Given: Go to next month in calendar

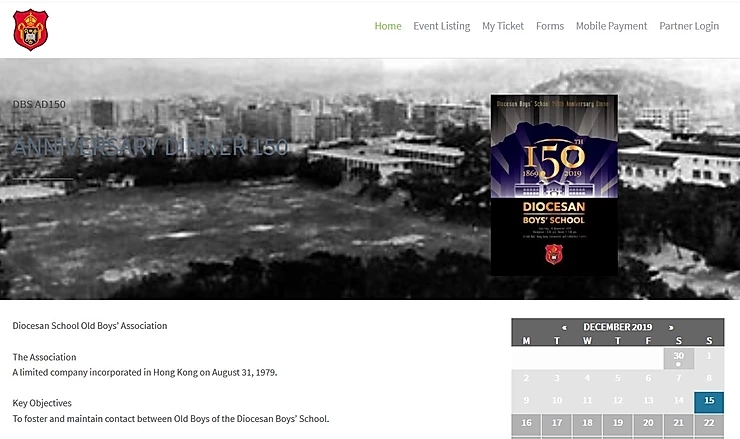Looking at the screenshot, I should click(671, 327).
